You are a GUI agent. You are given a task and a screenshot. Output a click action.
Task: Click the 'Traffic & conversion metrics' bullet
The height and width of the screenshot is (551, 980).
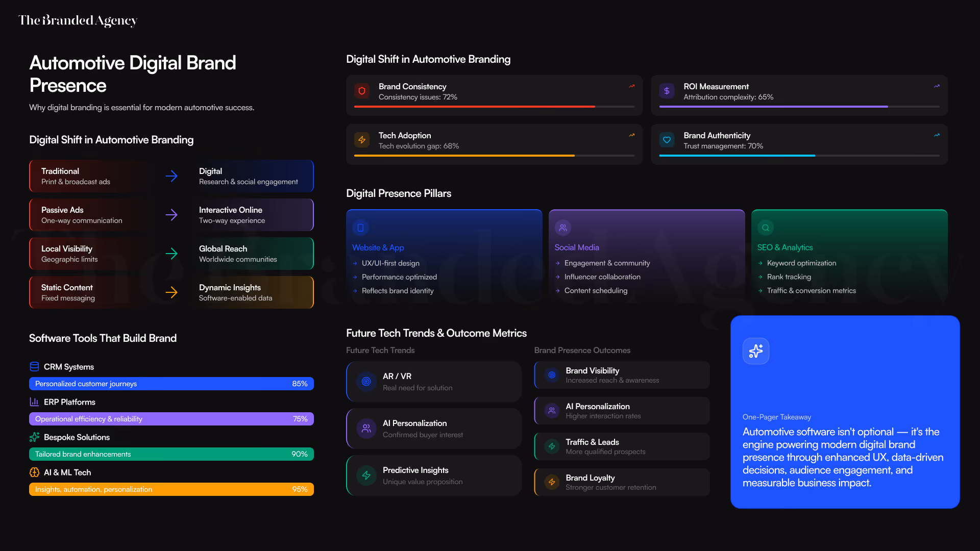tap(812, 291)
